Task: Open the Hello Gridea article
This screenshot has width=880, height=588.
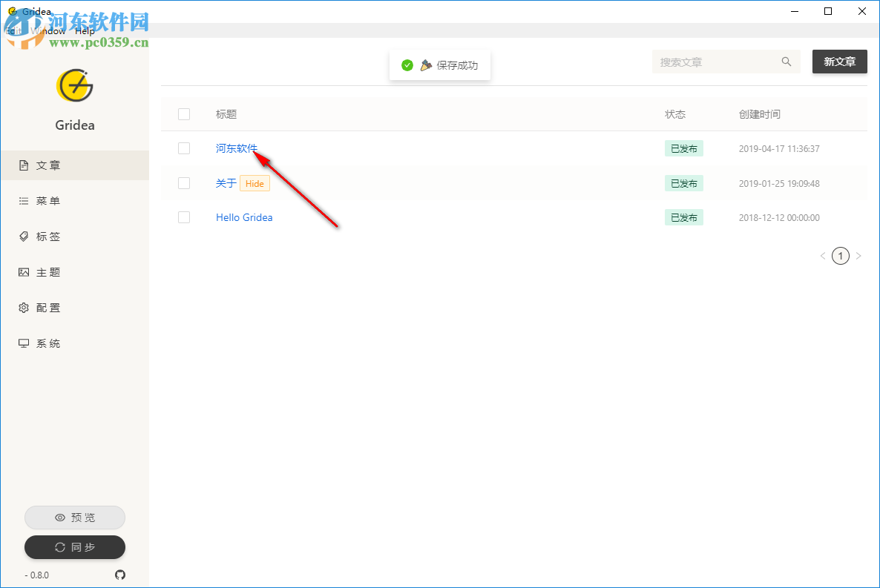Action: click(x=244, y=217)
